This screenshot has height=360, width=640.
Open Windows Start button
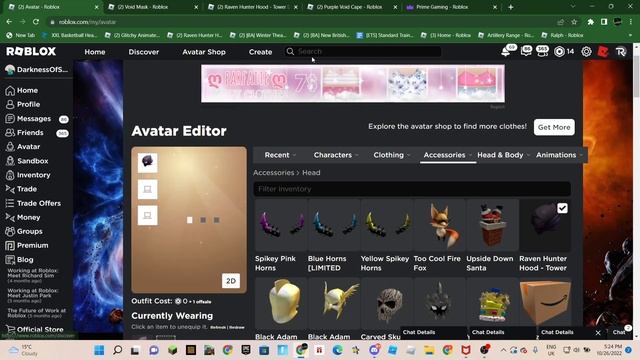[99, 350]
